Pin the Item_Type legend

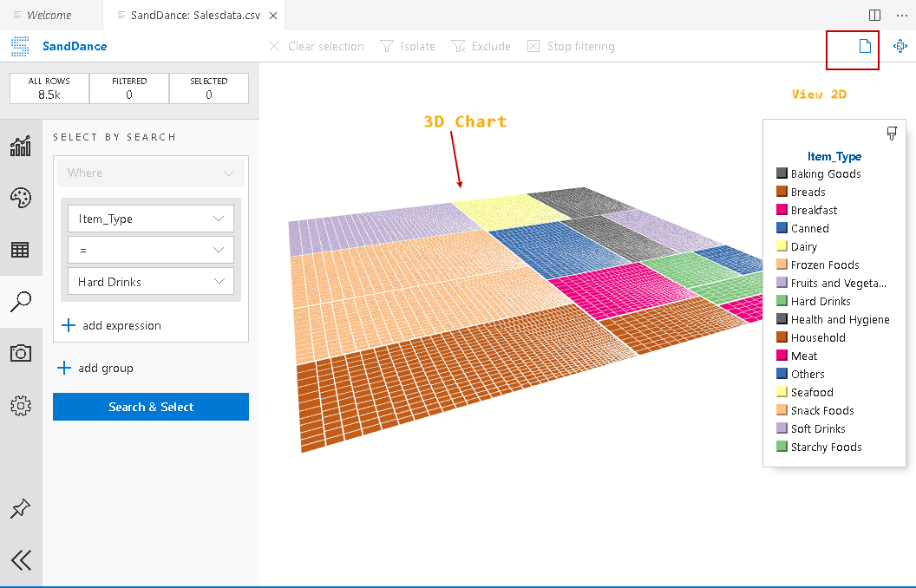click(892, 134)
